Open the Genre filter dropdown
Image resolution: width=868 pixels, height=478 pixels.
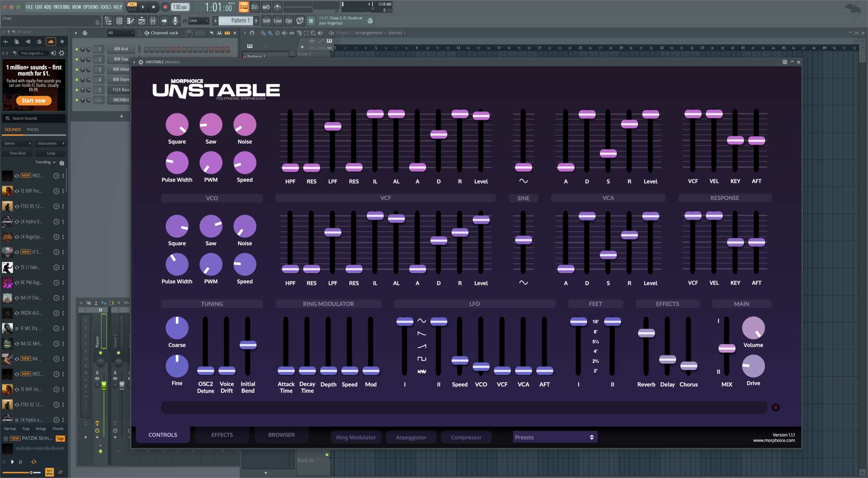pyautogui.click(x=18, y=144)
